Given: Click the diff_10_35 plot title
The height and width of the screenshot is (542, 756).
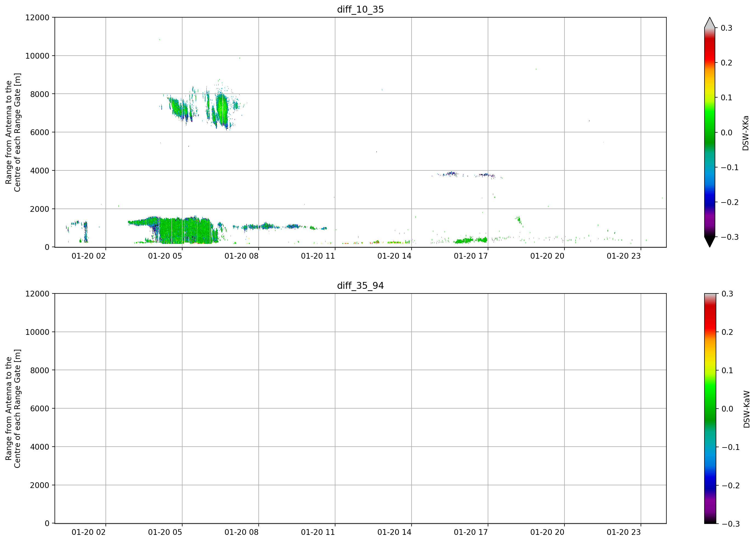Looking at the screenshot, I should [360, 9].
